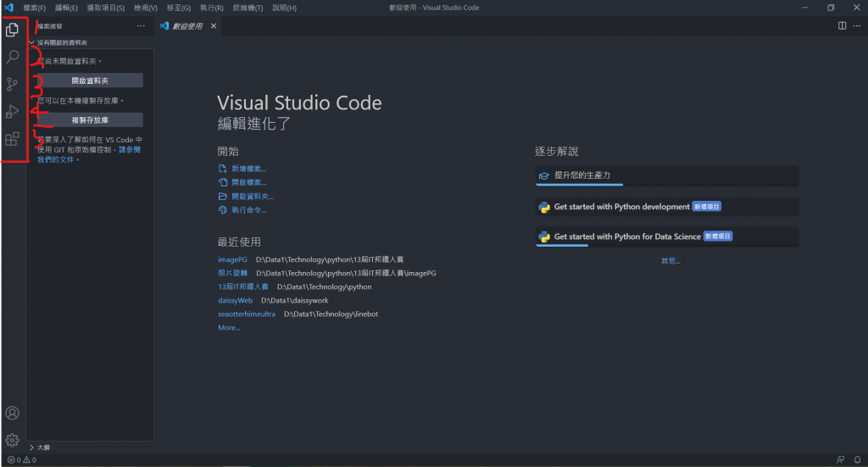Click the 複製存放庫 button

coord(90,120)
